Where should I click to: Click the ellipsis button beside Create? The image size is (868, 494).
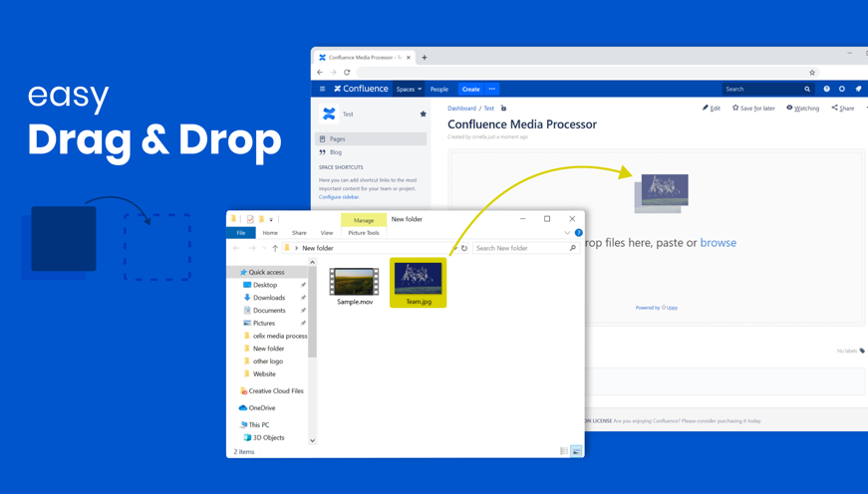tap(491, 89)
